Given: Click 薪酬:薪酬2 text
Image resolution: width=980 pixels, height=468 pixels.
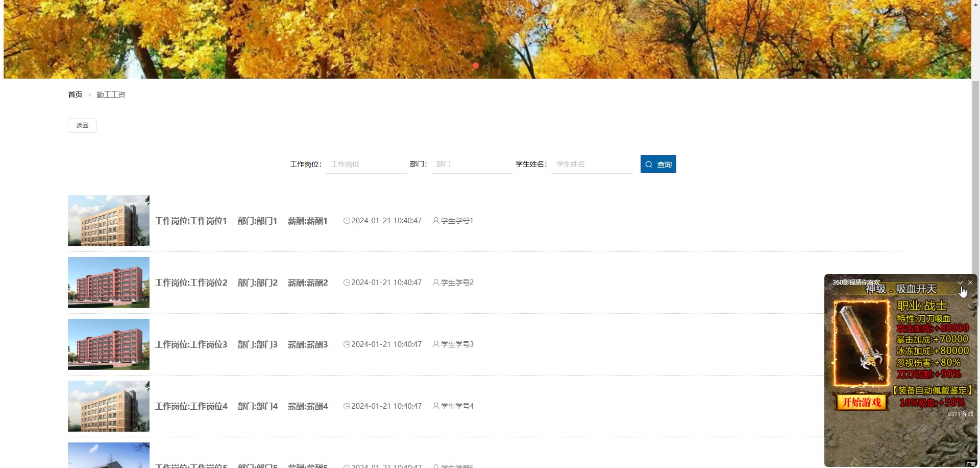Looking at the screenshot, I should (x=308, y=283).
